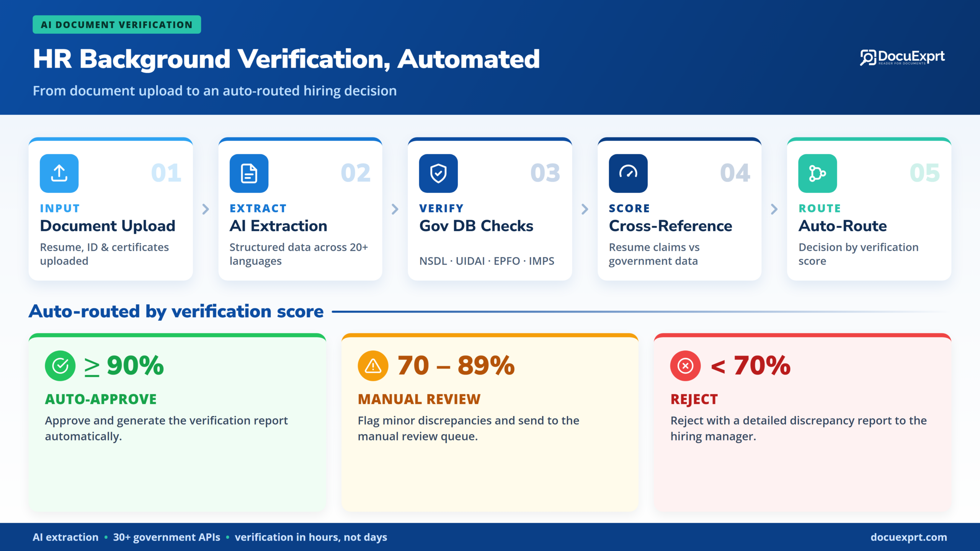This screenshot has height=551, width=980.
Task: Click the Gov DB Checks title
Action: coord(476,226)
